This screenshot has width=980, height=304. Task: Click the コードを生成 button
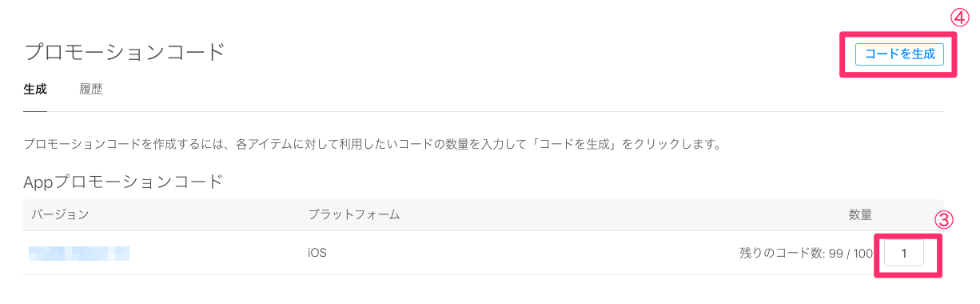click(x=899, y=54)
